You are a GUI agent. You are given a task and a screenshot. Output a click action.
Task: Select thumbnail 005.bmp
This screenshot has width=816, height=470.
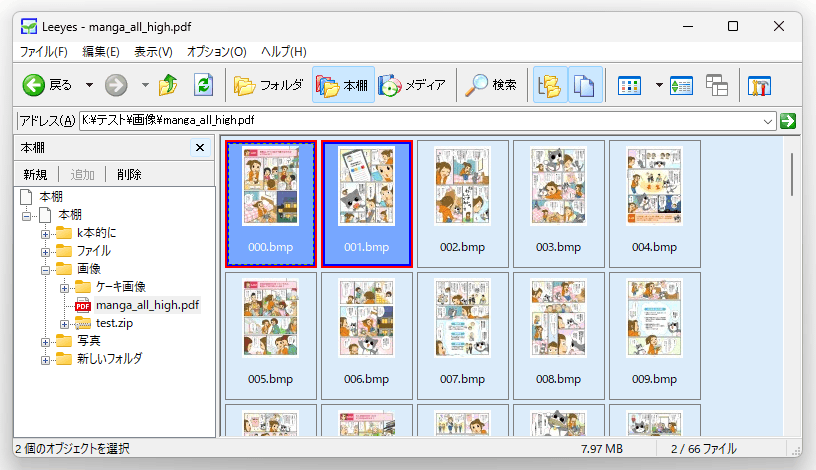pyautogui.click(x=271, y=336)
